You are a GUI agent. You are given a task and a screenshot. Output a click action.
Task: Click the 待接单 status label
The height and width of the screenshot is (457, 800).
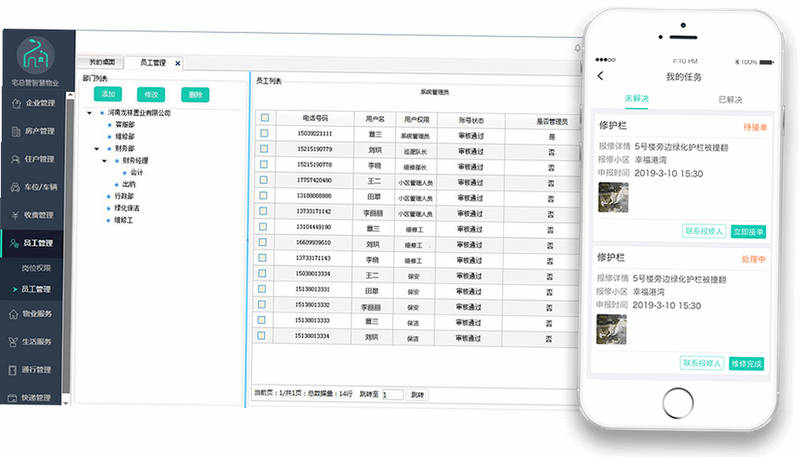[755, 127]
